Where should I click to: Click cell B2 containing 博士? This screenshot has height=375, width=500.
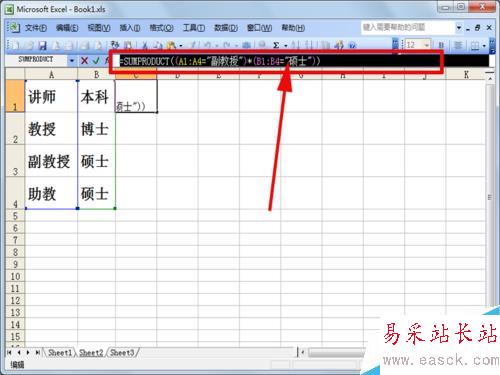click(96, 129)
